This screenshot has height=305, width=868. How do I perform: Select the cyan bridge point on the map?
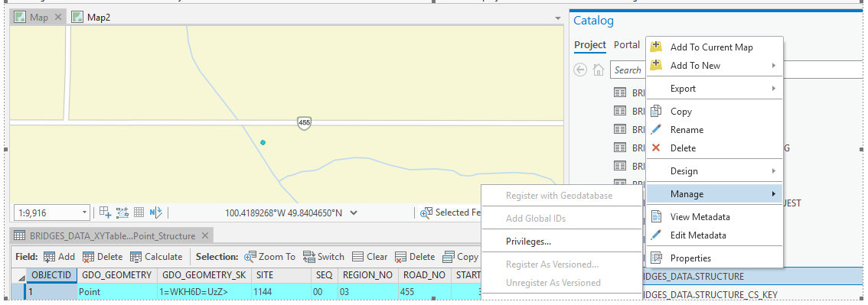263,142
